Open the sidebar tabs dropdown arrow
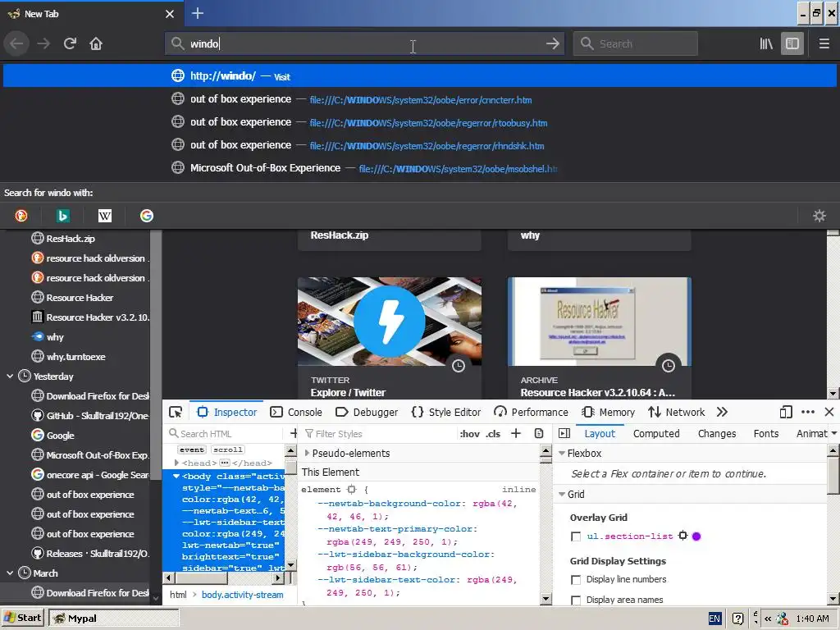Viewport: 840px width, 630px height. [x=833, y=433]
